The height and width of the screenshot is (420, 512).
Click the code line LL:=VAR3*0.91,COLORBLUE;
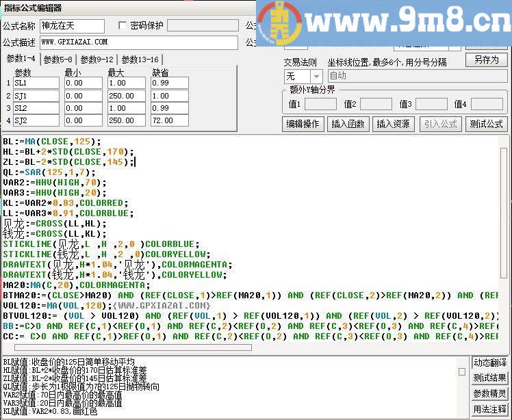[x=68, y=213]
